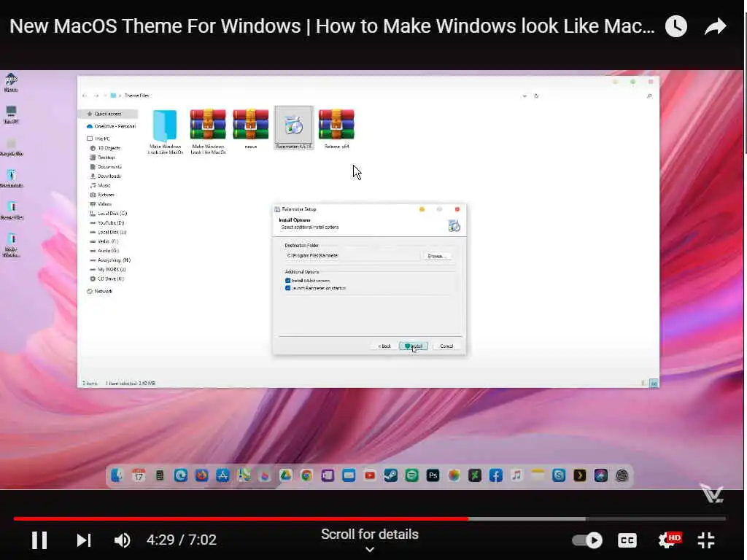This screenshot has height=560, width=747.
Task: Select Theme Files breadcrumb in address bar
Action: [x=136, y=96]
